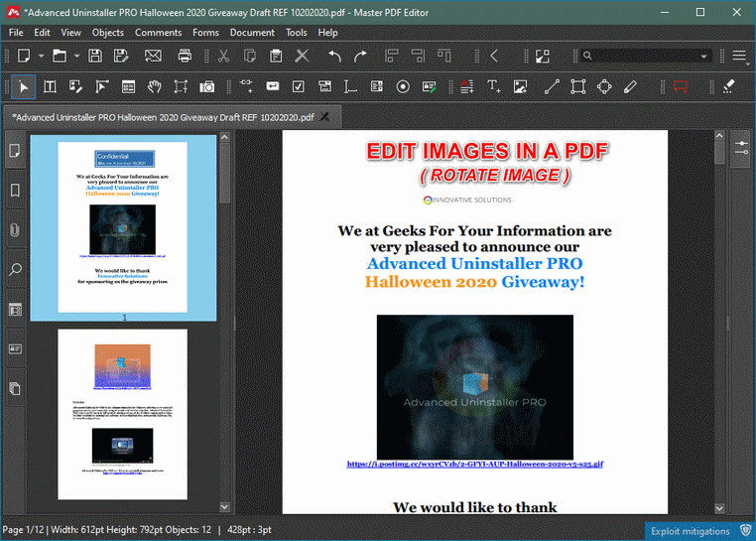The width and height of the screenshot is (756, 541).
Task: Insert a Radio Button form field
Action: [403, 87]
